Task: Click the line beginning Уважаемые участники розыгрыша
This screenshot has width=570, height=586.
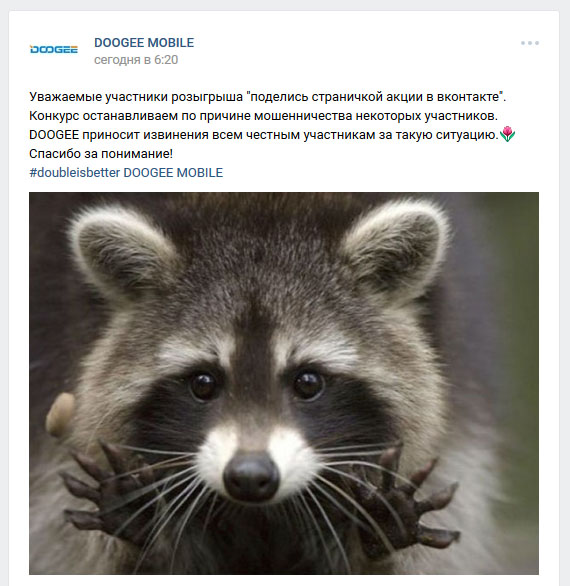Action: 268,97
